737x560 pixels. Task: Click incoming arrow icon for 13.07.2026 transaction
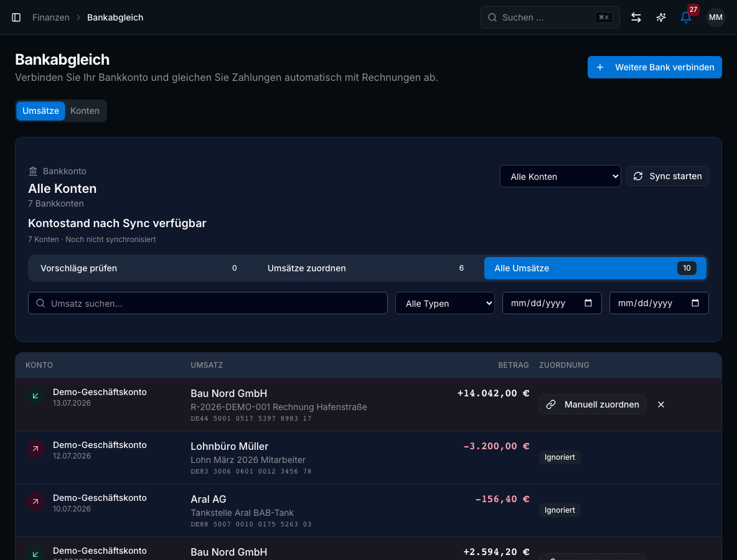coord(35,396)
